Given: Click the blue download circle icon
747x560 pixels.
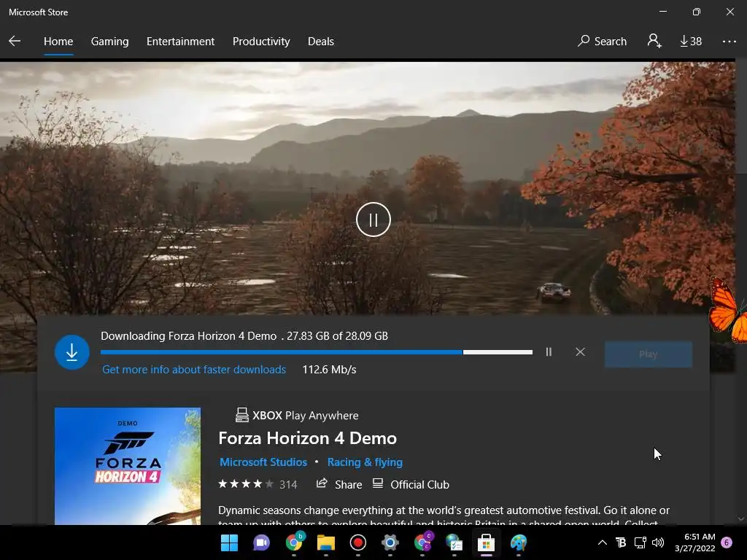Looking at the screenshot, I should tap(72, 352).
